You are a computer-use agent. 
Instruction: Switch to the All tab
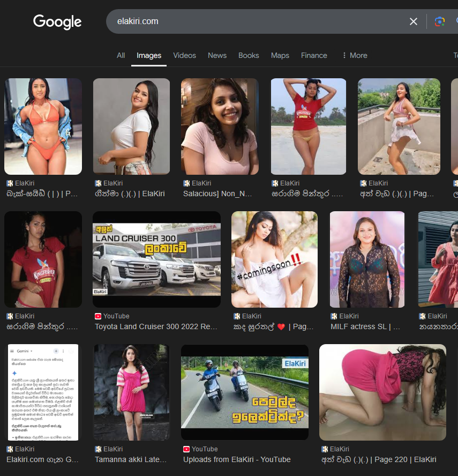coord(121,55)
